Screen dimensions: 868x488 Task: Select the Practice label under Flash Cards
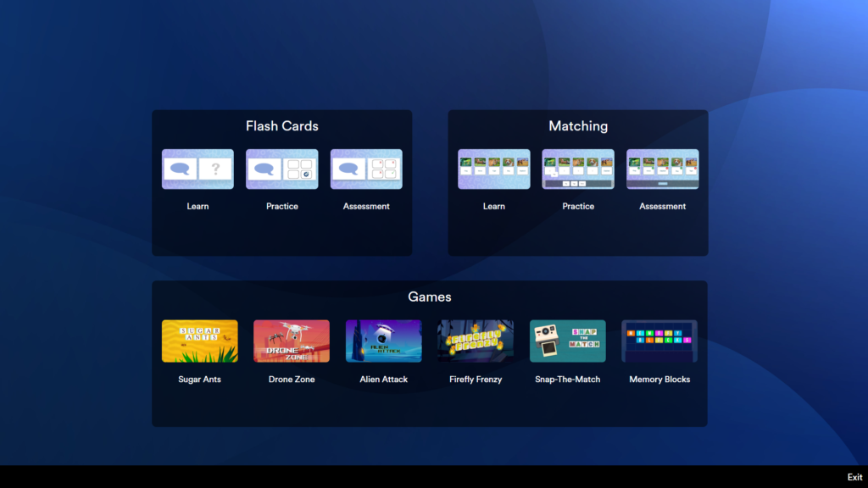(281, 207)
